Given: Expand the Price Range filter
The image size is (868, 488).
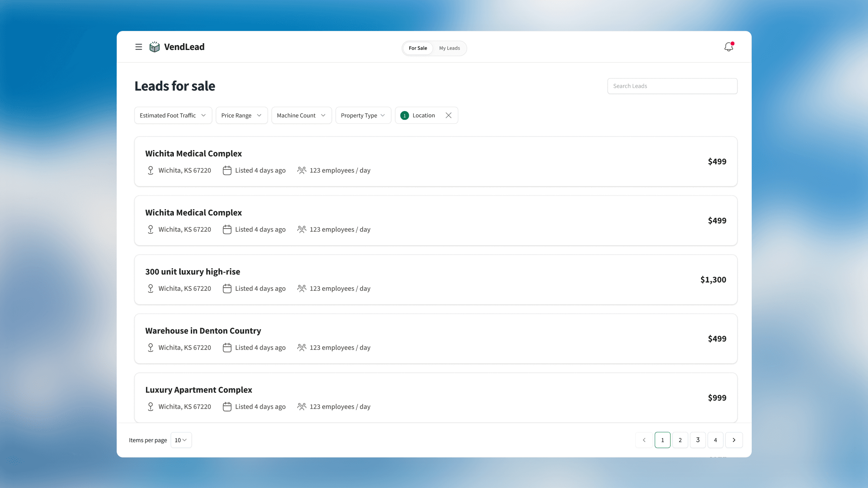Looking at the screenshot, I should 241,115.
